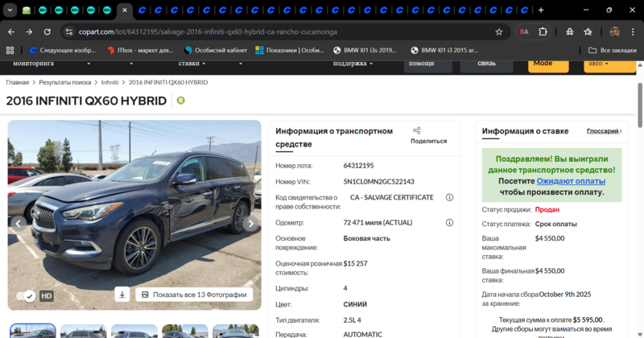Click the yellow Mode button
The width and height of the screenshot is (644, 338).
pos(548,66)
